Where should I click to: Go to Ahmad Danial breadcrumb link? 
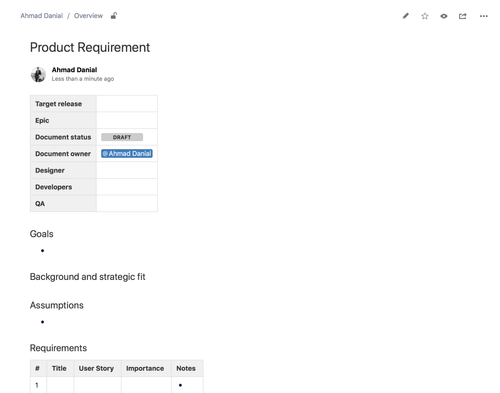[42, 16]
